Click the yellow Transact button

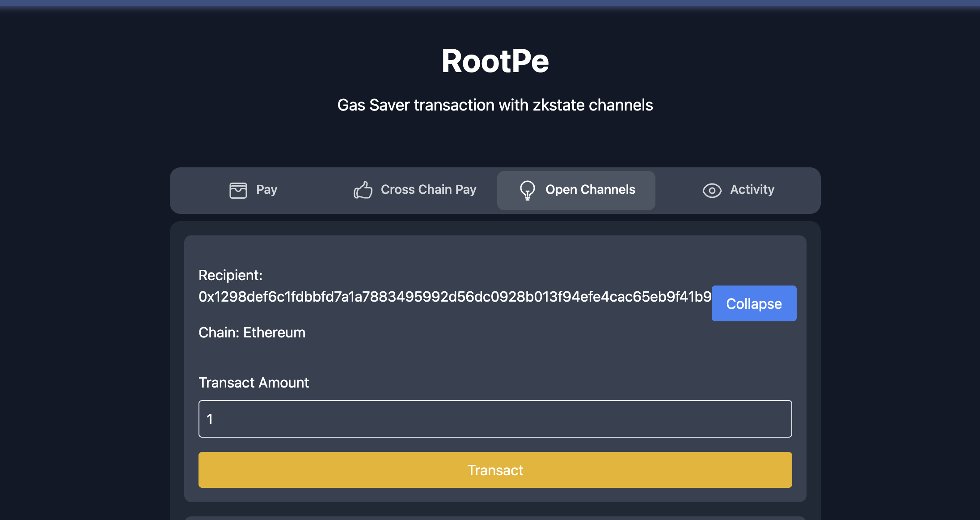(495, 470)
